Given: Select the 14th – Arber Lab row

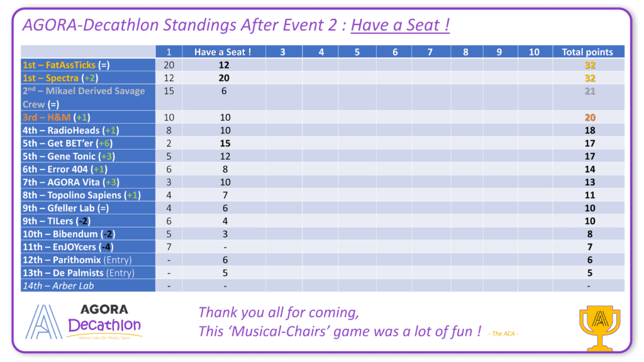Looking at the screenshot, I should click(323, 286).
